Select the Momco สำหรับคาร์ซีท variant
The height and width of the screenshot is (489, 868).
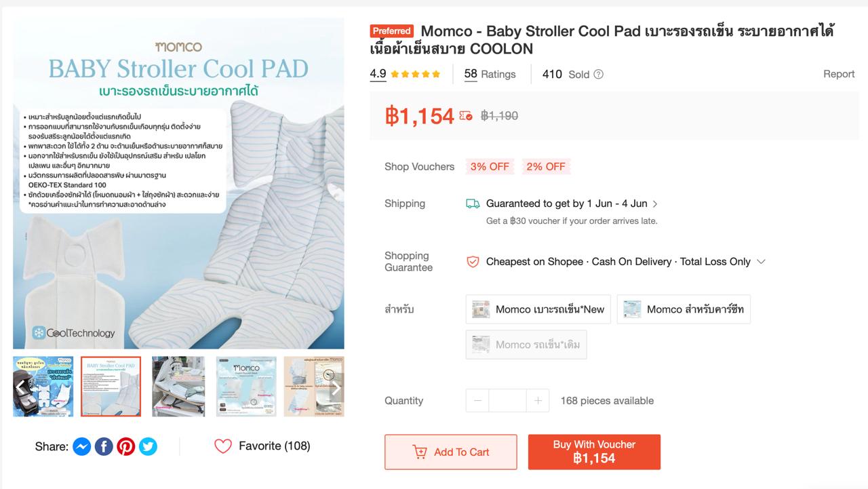pyautogui.click(x=684, y=309)
